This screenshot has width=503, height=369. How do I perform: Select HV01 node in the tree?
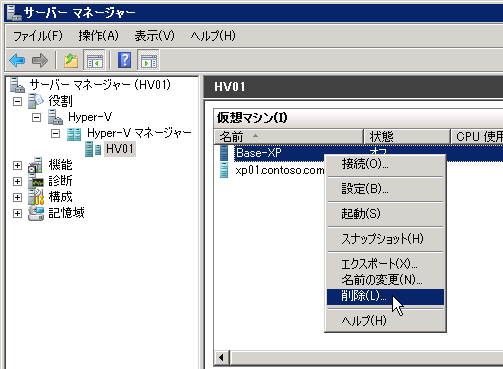click(x=120, y=149)
